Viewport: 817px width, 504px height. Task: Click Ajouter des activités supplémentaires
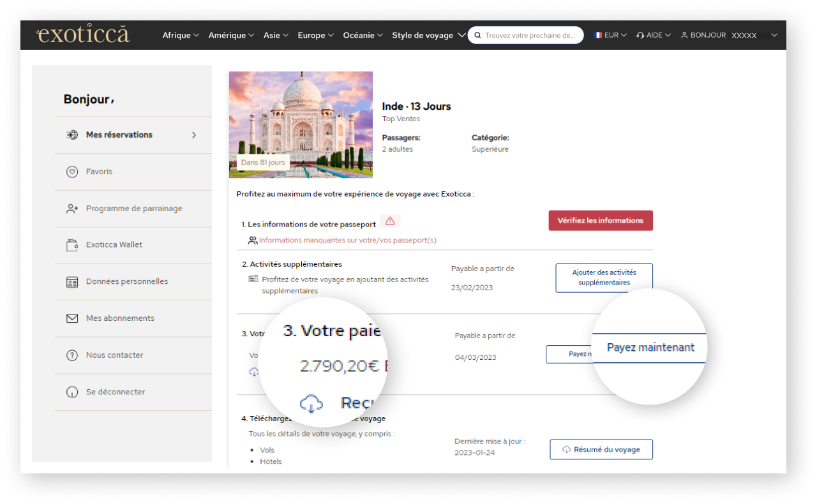click(604, 278)
